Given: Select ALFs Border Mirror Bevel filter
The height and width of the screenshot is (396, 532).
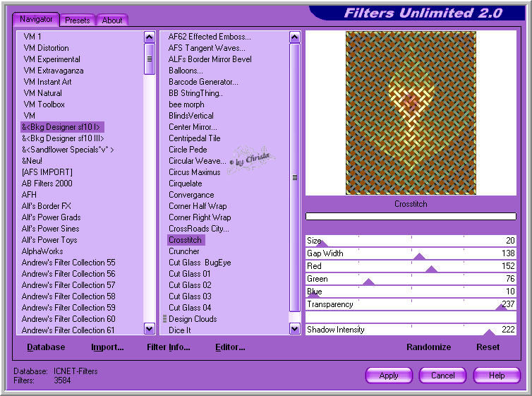Looking at the screenshot, I should click(x=210, y=59).
